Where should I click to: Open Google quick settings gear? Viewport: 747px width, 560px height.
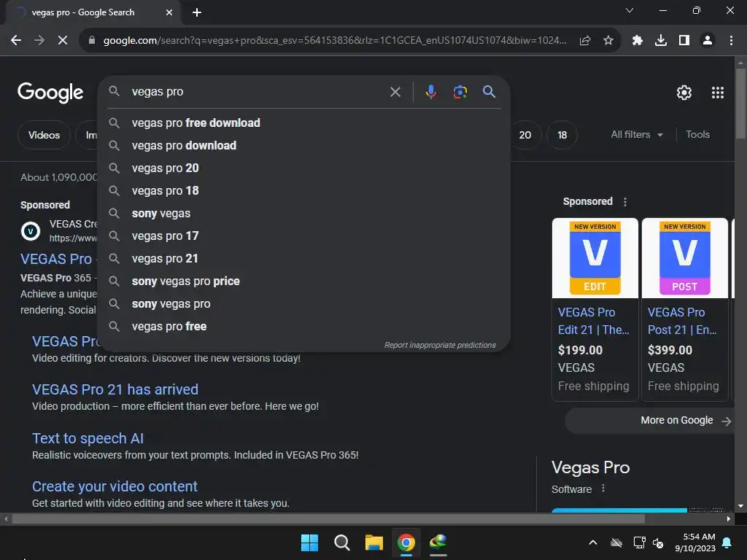pyautogui.click(x=684, y=93)
